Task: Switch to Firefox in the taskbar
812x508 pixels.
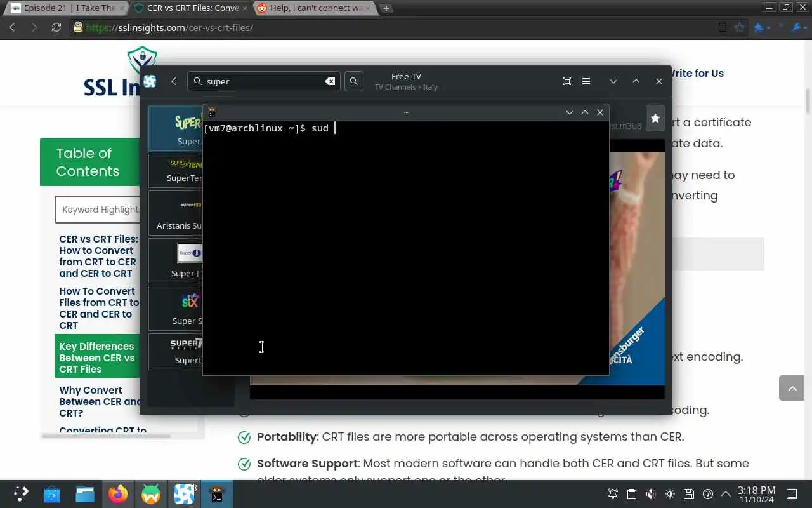Action: coord(118,493)
